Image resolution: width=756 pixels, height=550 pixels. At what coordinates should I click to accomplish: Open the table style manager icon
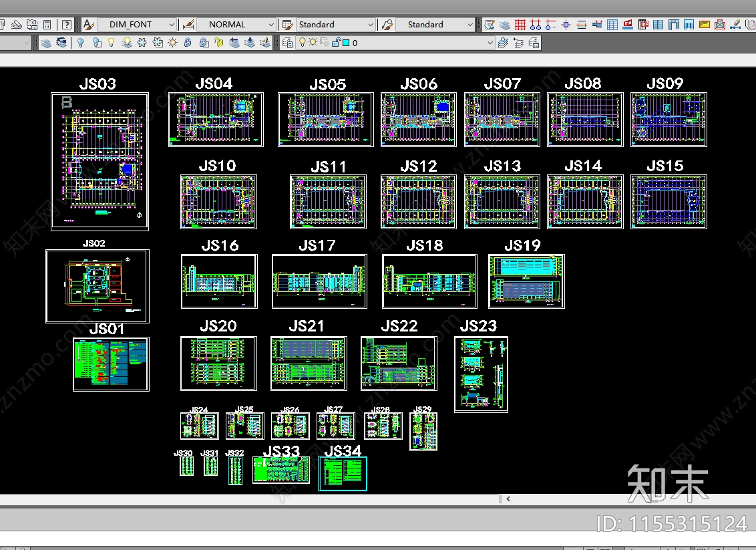[288, 25]
